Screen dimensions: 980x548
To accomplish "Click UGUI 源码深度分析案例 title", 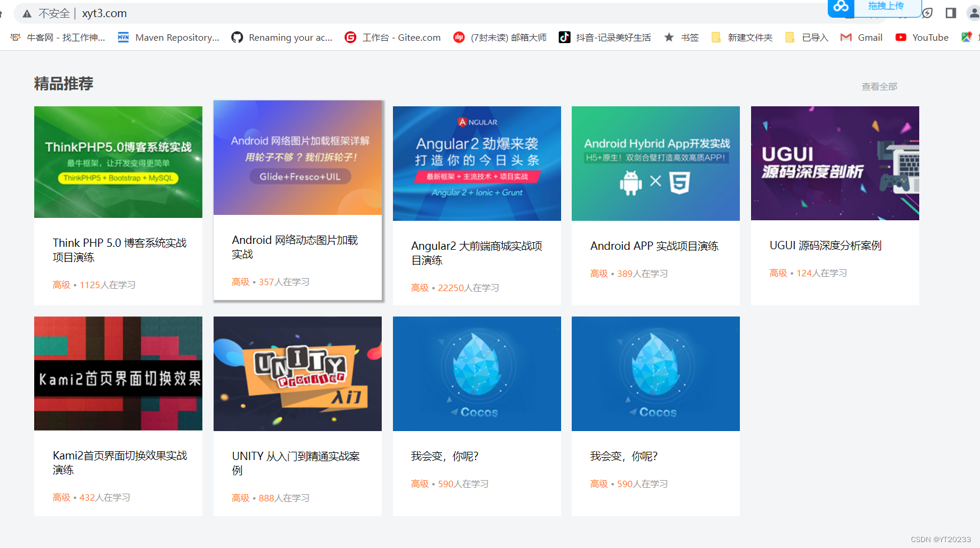I will (825, 245).
